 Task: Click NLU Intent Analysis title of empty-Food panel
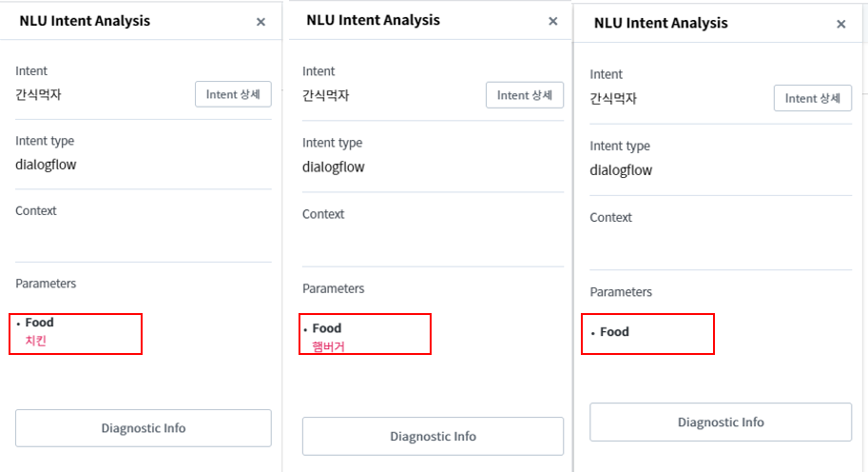click(x=660, y=23)
